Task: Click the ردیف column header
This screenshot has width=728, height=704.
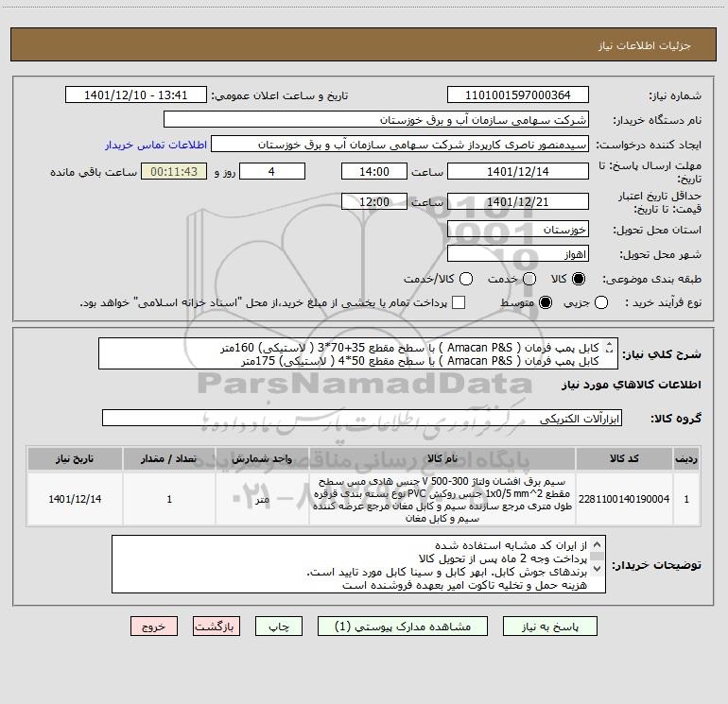Action: coord(686,459)
